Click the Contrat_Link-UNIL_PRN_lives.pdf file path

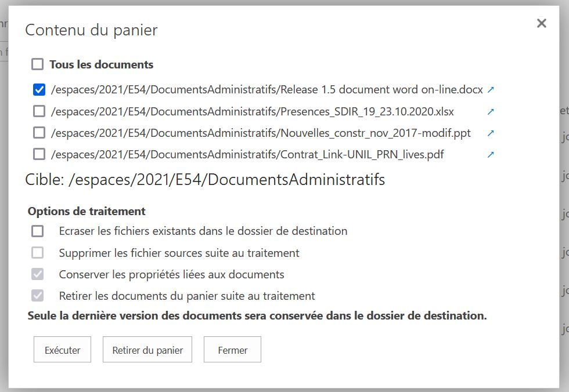click(247, 154)
